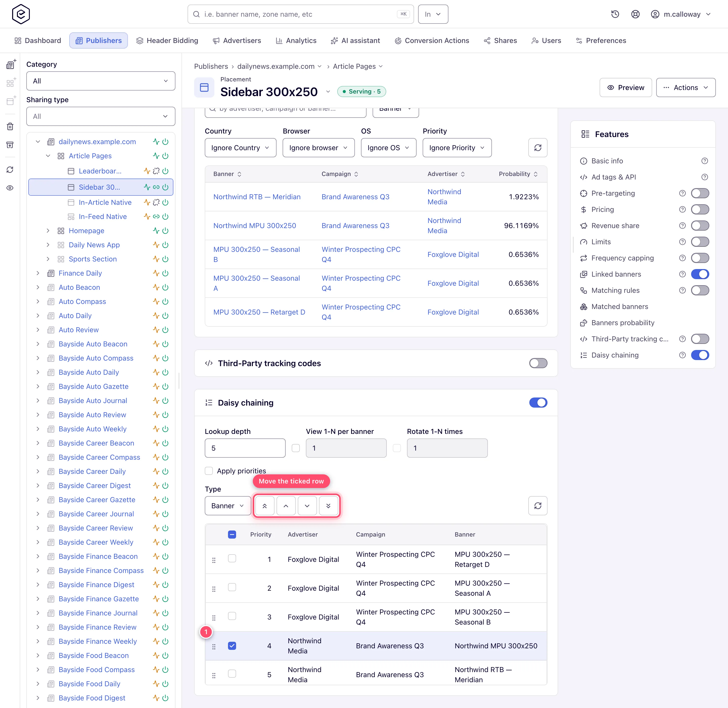Image resolution: width=728 pixels, height=708 pixels.
Task: Click the app logo in top-left
Action: (21, 14)
